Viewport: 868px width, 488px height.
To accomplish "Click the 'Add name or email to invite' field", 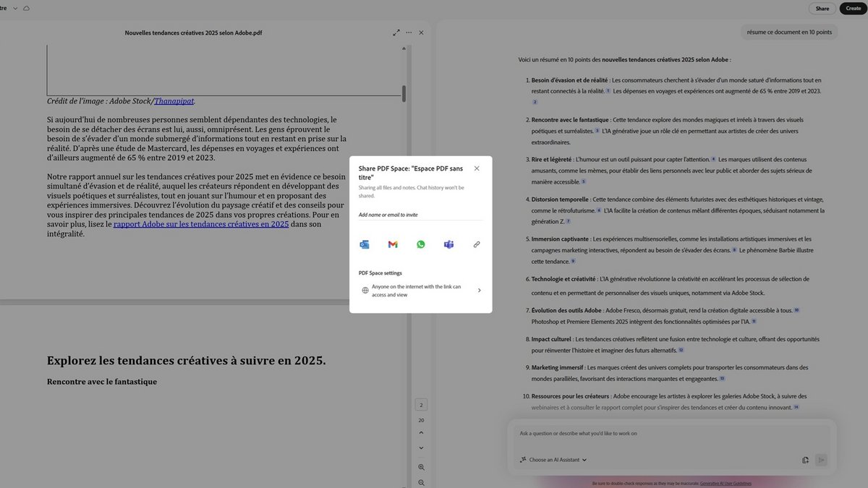I will [420, 215].
